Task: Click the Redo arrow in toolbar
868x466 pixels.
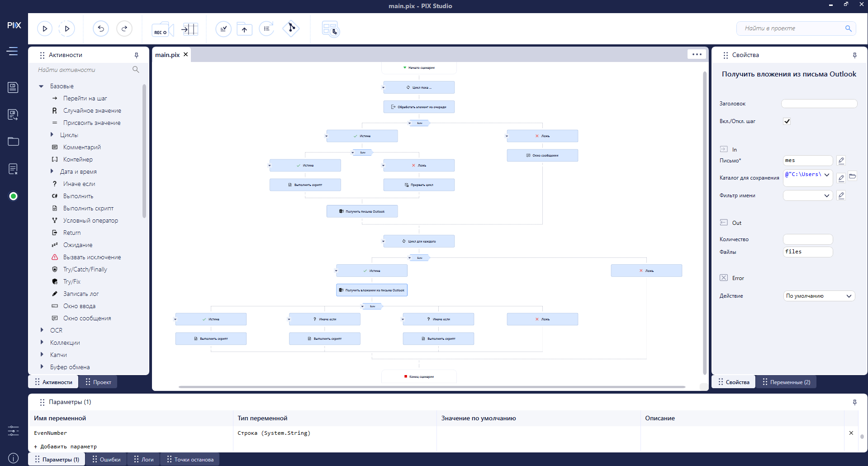Action: point(124,29)
